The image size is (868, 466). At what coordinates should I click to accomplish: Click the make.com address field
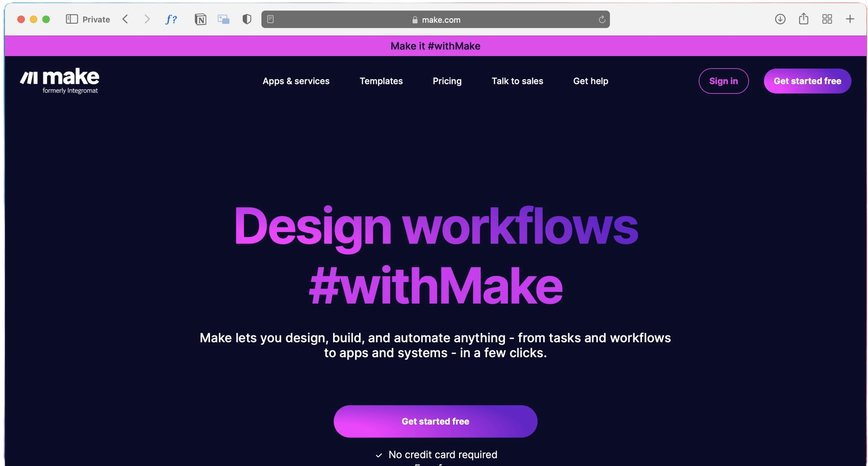(x=441, y=20)
